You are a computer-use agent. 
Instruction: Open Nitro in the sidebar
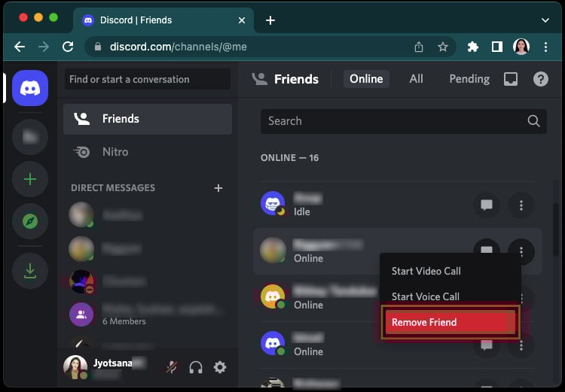tap(148, 152)
